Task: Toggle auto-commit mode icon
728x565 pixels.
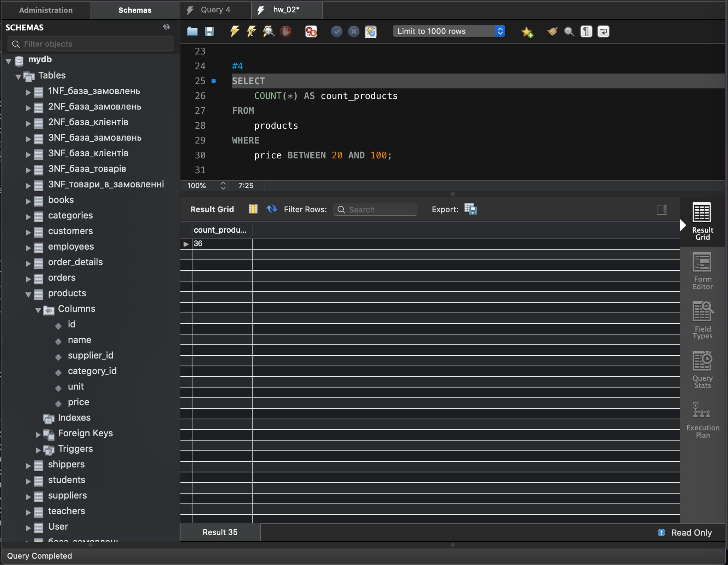Action: tap(371, 31)
